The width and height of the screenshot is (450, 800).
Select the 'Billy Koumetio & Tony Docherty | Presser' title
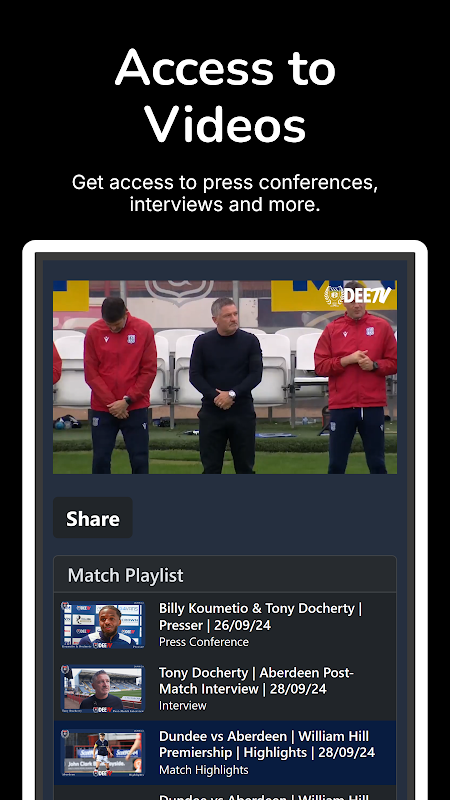click(x=260, y=616)
